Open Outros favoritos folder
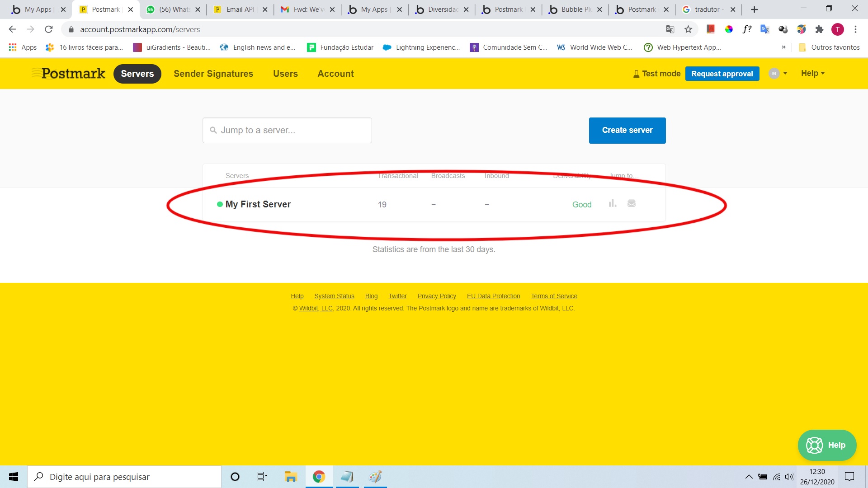This screenshot has height=488, width=868. [x=829, y=47]
